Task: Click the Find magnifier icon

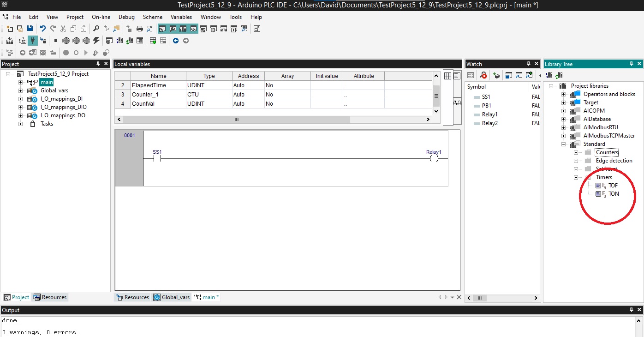Action: coord(96,29)
